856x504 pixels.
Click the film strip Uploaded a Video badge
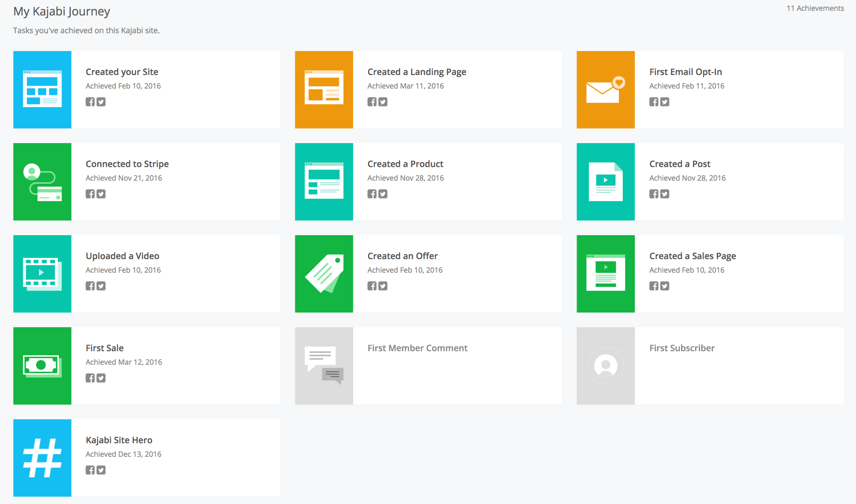pyautogui.click(x=42, y=274)
